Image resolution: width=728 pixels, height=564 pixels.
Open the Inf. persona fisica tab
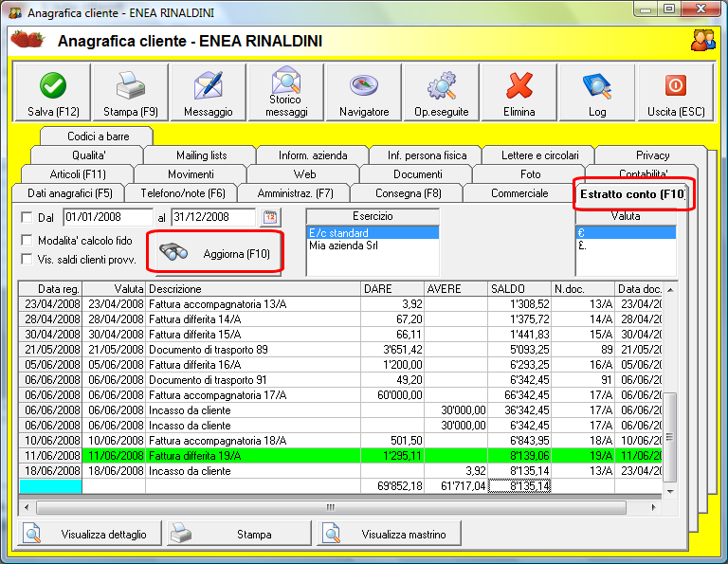coord(427,155)
